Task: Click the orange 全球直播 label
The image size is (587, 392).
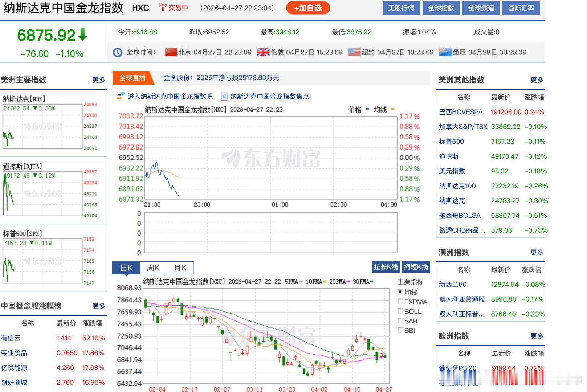Action: coord(133,78)
